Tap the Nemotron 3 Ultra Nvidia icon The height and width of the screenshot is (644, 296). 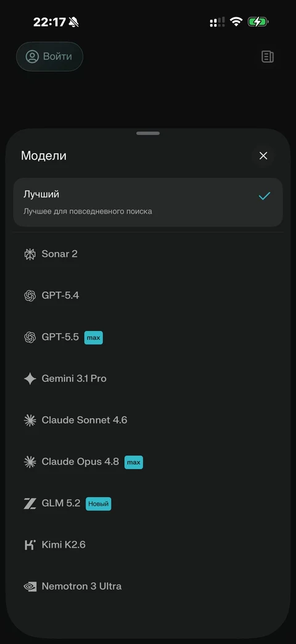tap(30, 587)
